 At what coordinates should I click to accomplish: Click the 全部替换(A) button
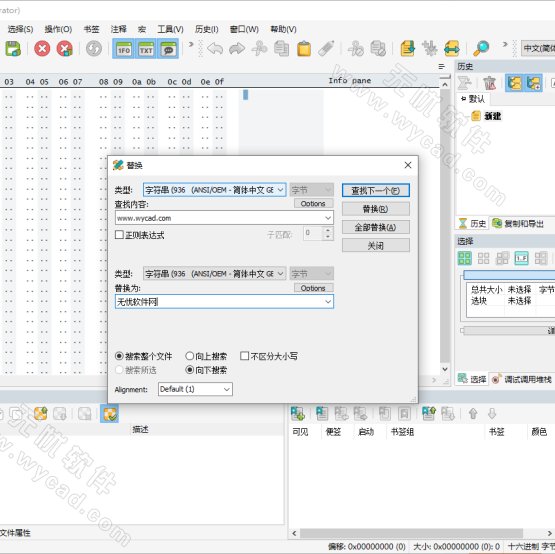pyautogui.click(x=376, y=227)
